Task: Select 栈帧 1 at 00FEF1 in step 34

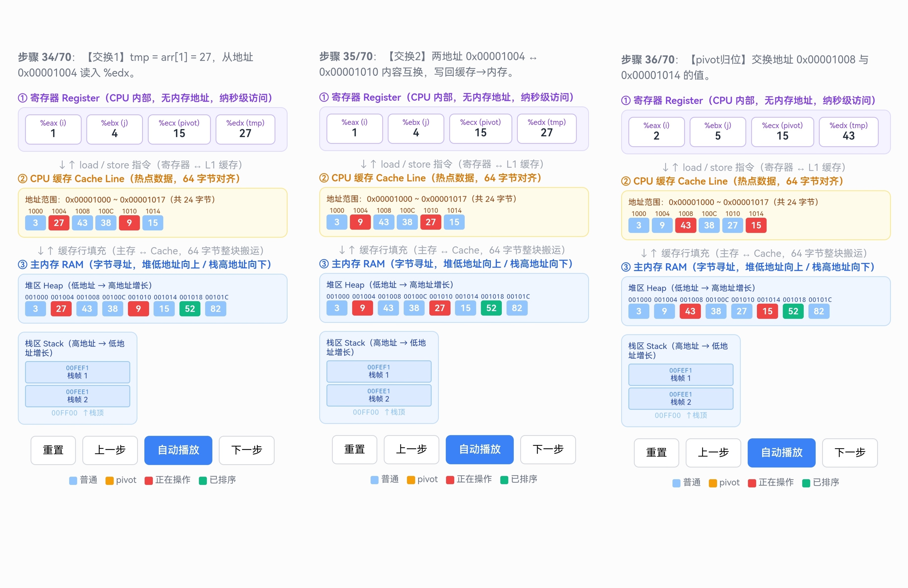Action: (x=78, y=372)
